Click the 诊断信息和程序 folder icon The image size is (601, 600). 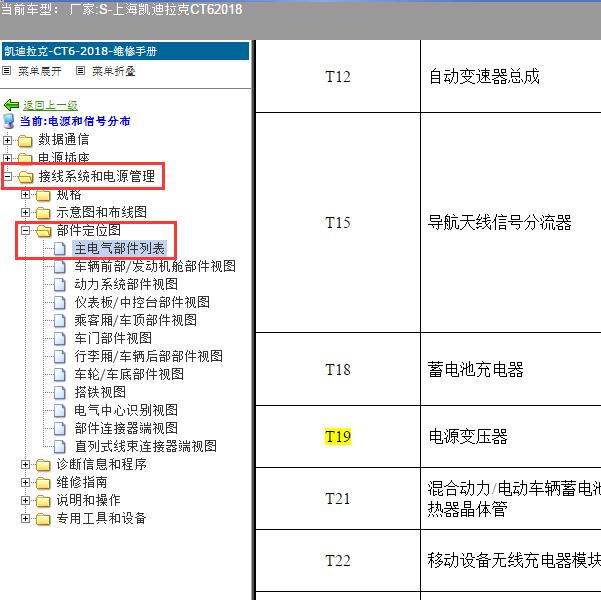(43, 465)
